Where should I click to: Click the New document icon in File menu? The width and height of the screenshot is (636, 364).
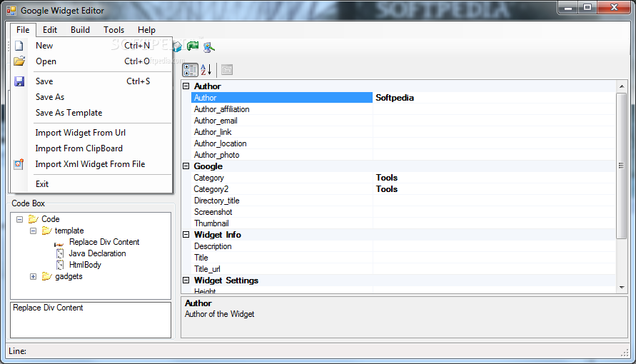coord(19,46)
